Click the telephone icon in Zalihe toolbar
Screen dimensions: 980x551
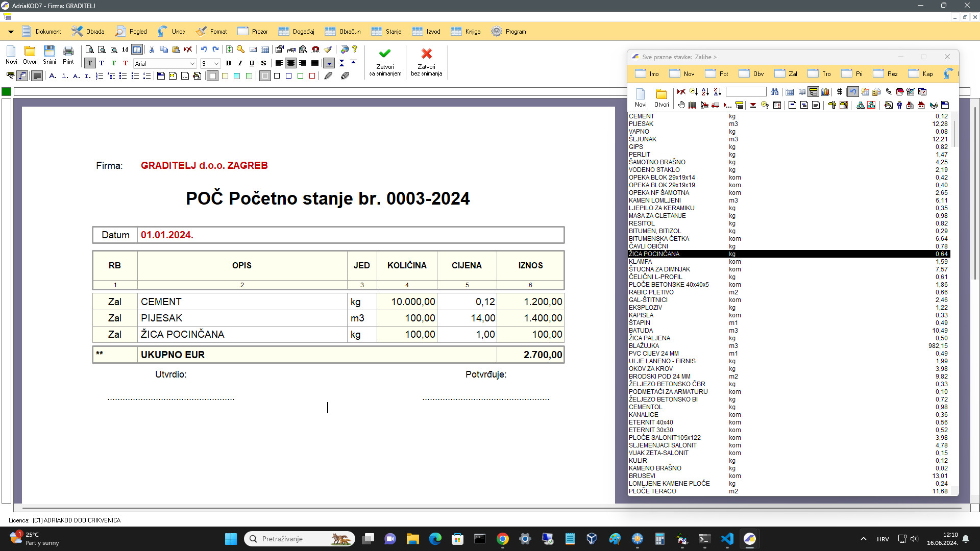(889, 92)
